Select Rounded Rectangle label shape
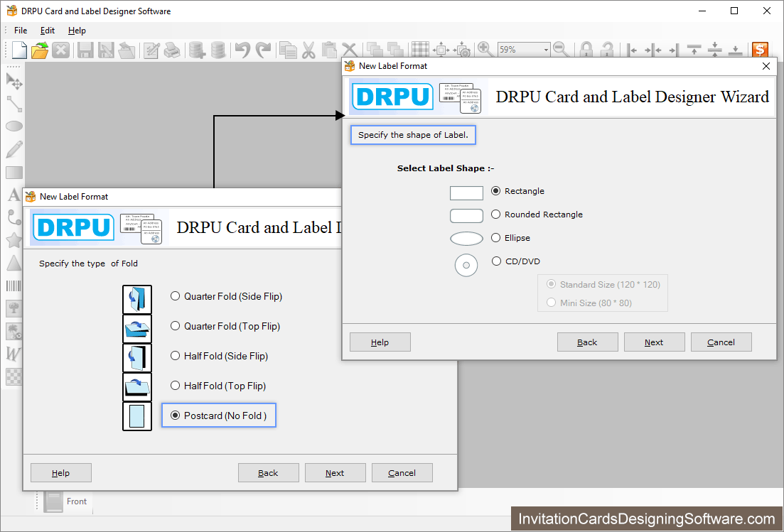 tap(495, 215)
